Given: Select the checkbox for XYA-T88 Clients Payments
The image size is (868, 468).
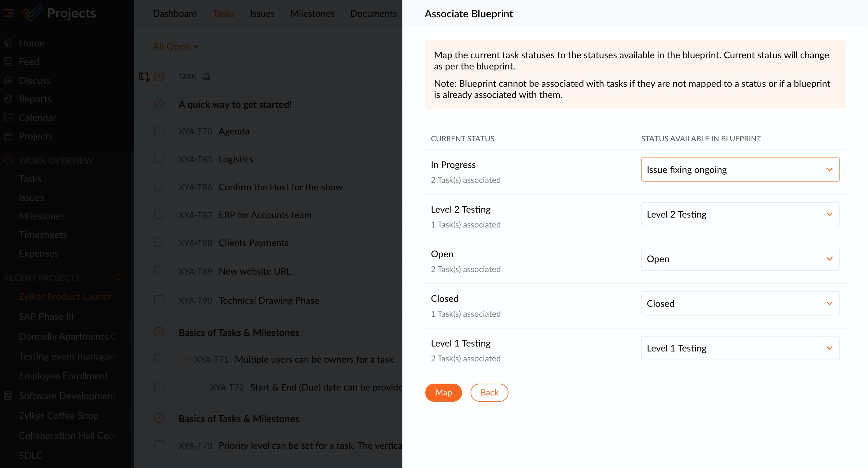Looking at the screenshot, I should (159, 242).
